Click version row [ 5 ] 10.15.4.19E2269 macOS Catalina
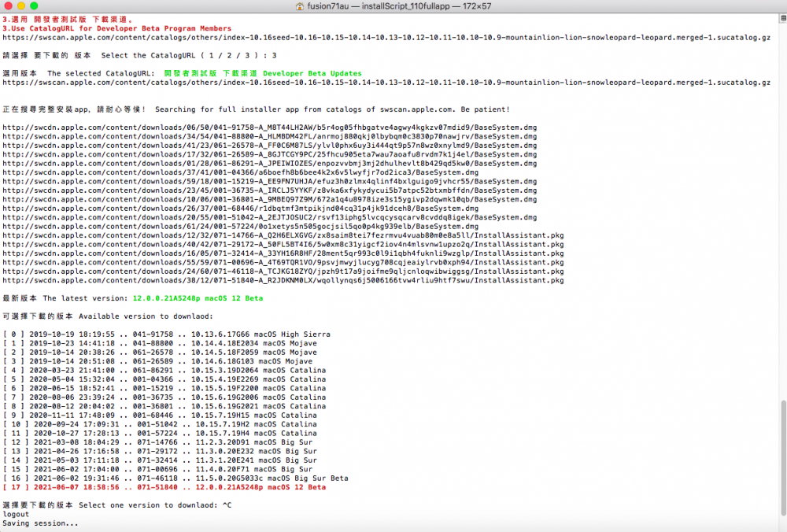The height and width of the screenshot is (532, 787). [x=164, y=380]
